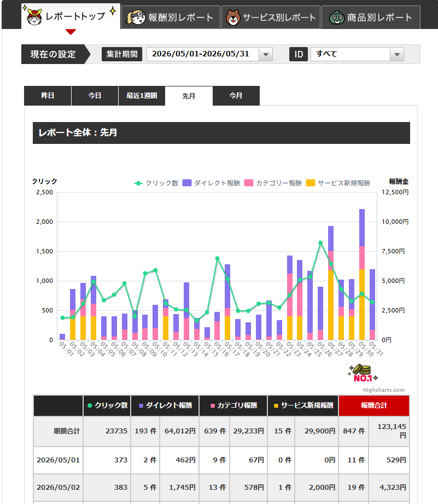Viewport: 438px width, 504px height.
Task: Click the 29,900円 new service reward total
Action: (x=320, y=431)
